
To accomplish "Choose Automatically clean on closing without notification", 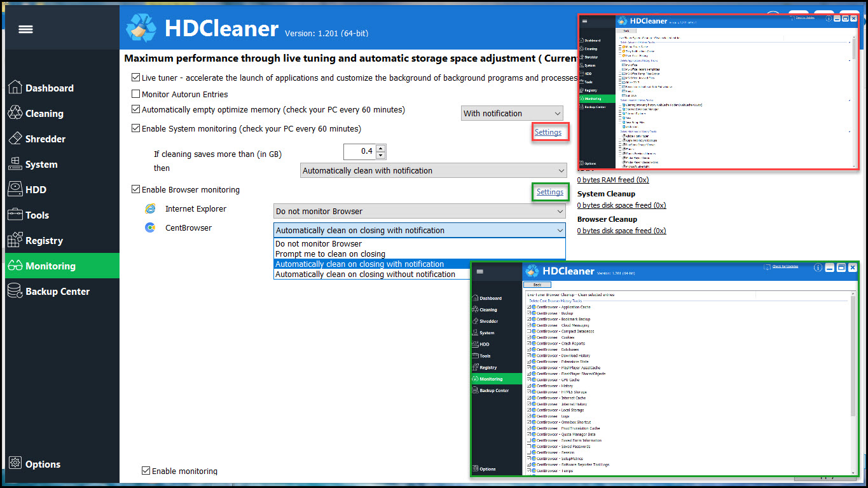I will point(372,274).
